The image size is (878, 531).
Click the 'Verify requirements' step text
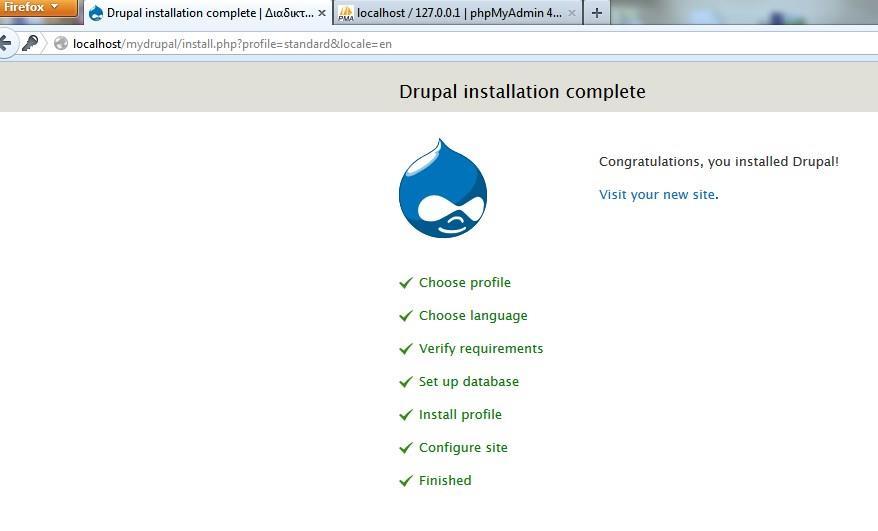(x=481, y=348)
